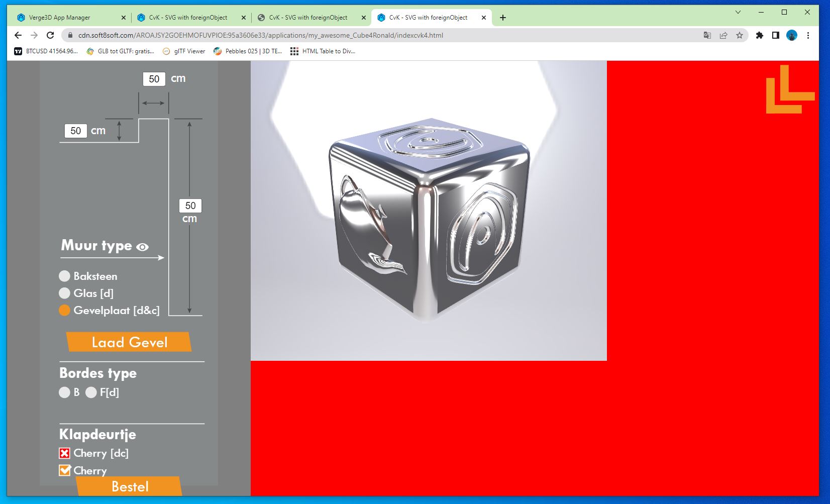Click the site lock icon
The image size is (830, 504).
pyautogui.click(x=70, y=35)
